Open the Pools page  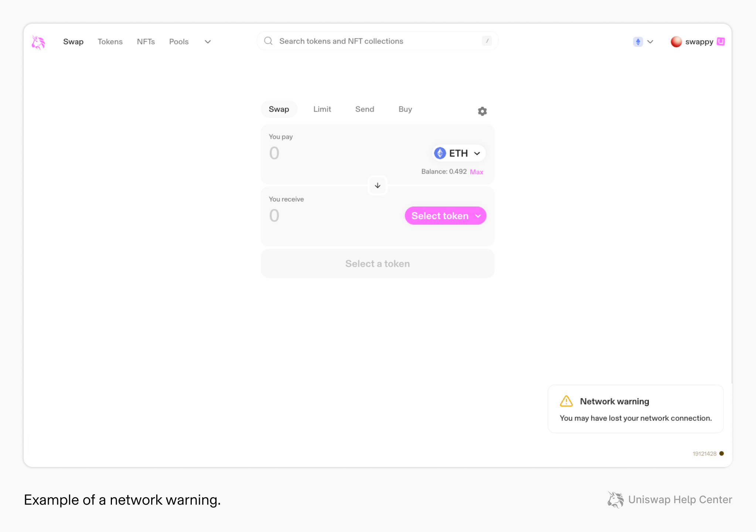coord(179,42)
